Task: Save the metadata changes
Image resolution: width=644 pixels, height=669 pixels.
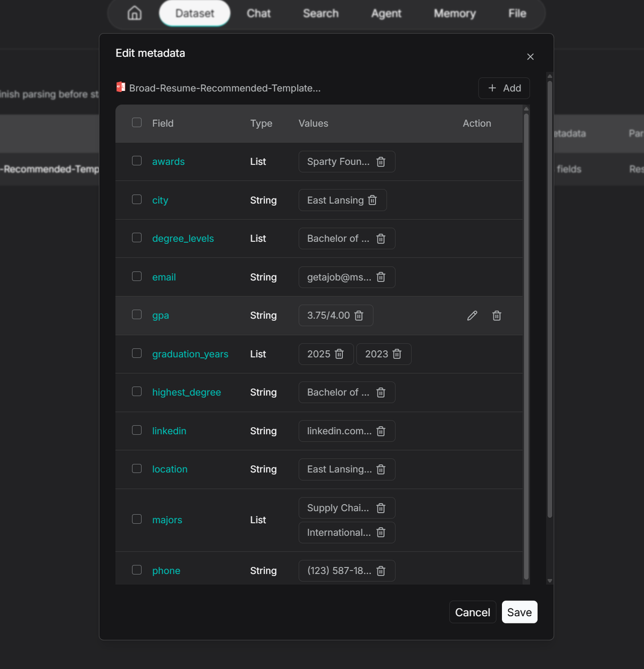Action: click(519, 612)
